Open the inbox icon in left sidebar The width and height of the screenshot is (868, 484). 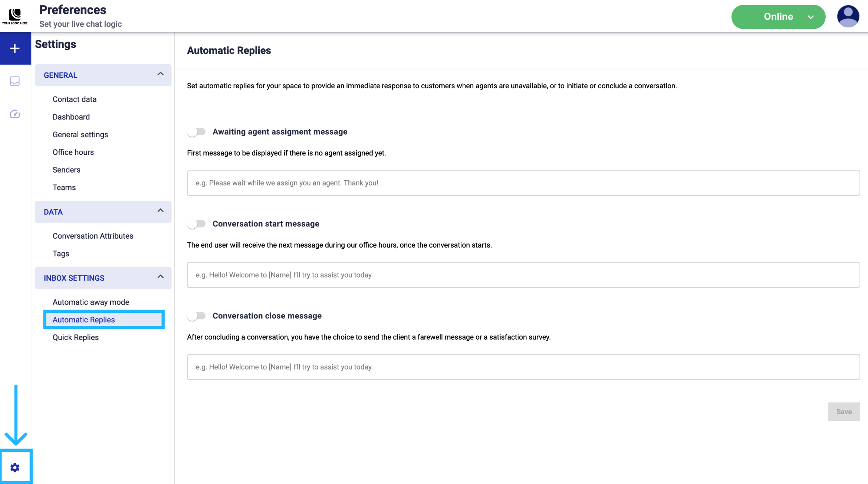click(x=15, y=81)
